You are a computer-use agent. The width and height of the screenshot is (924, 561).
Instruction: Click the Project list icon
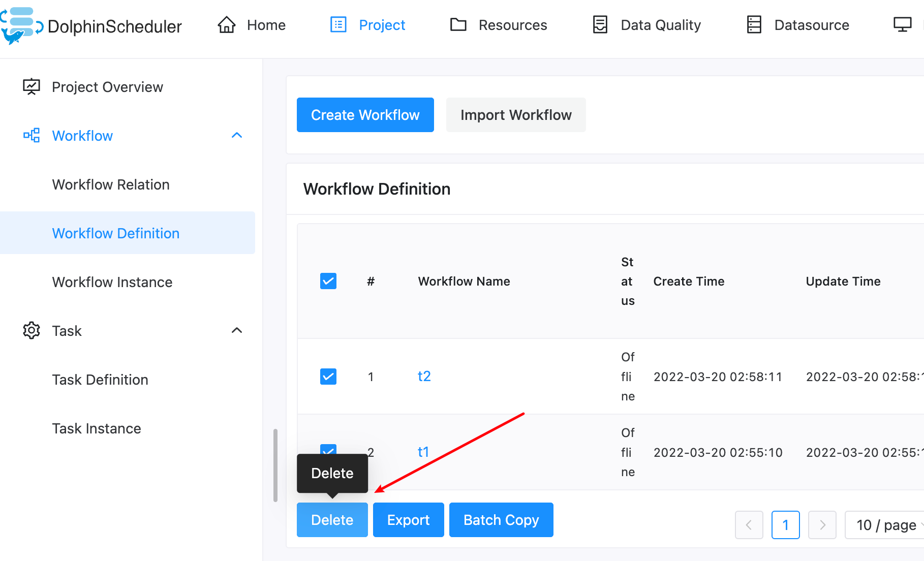[338, 25]
